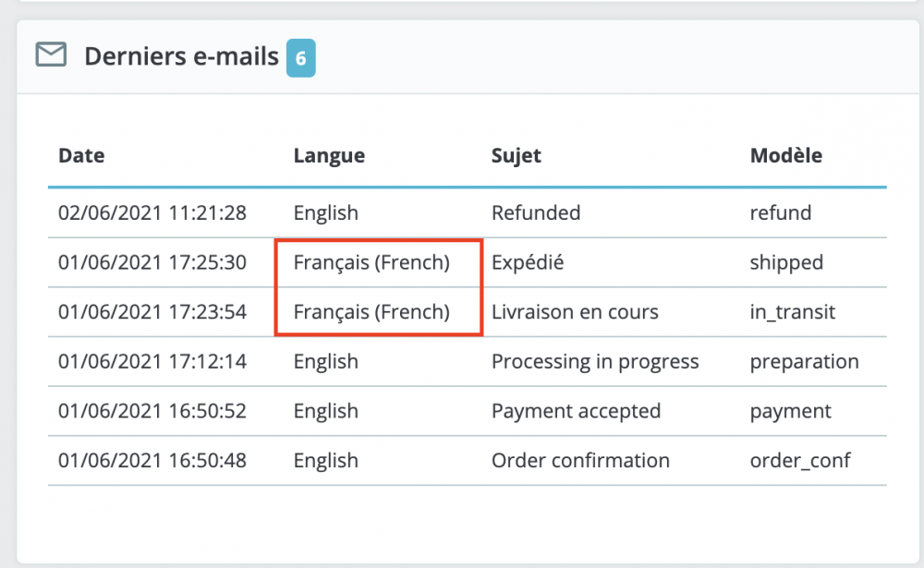Image resolution: width=924 pixels, height=568 pixels.
Task: Click the shipped template cell
Action: coord(786,262)
